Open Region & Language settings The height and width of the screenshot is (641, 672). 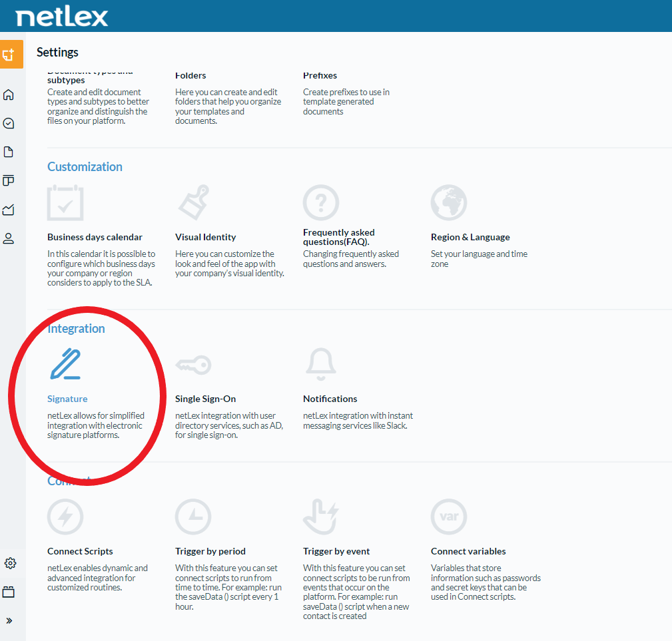click(471, 237)
